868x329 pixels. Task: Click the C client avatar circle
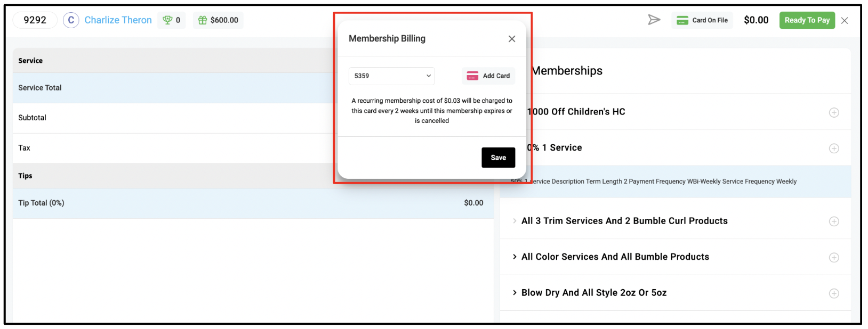[71, 20]
